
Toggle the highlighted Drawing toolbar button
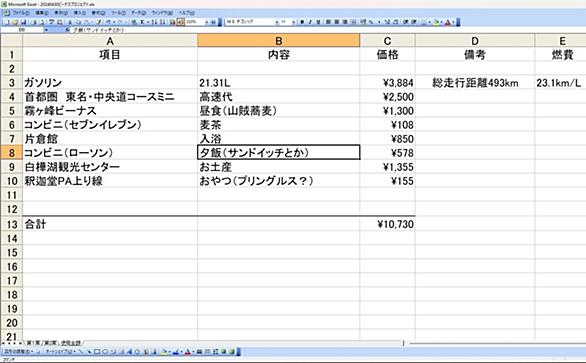(x=180, y=22)
